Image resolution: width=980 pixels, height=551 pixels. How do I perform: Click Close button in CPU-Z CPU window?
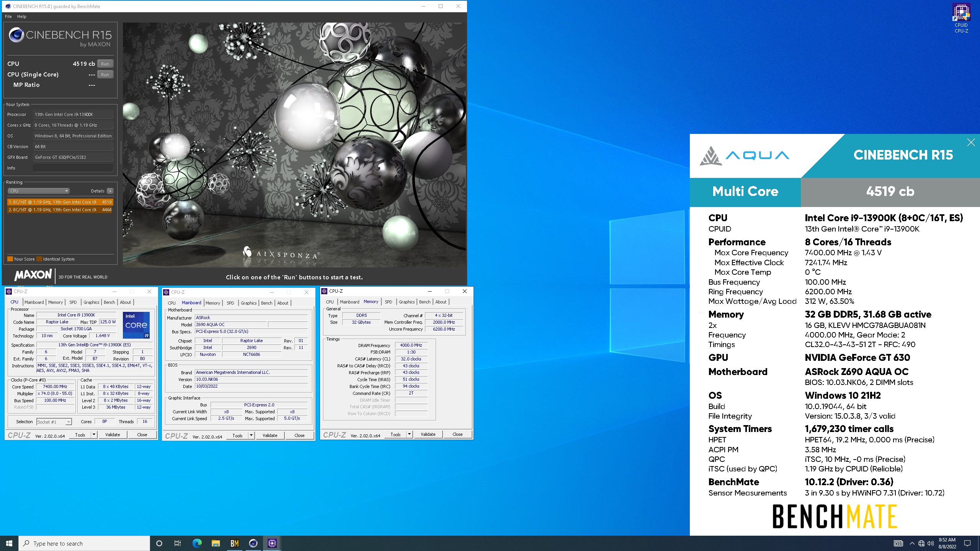click(142, 435)
